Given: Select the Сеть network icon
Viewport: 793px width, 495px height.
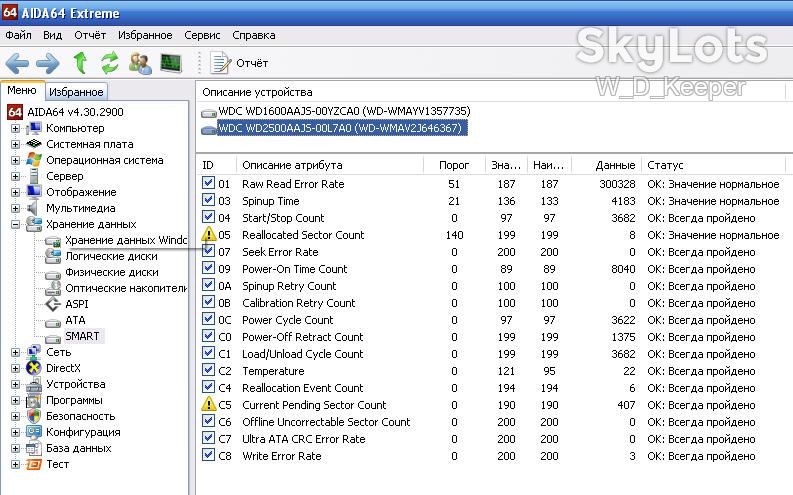Looking at the screenshot, I should [x=34, y=352].
